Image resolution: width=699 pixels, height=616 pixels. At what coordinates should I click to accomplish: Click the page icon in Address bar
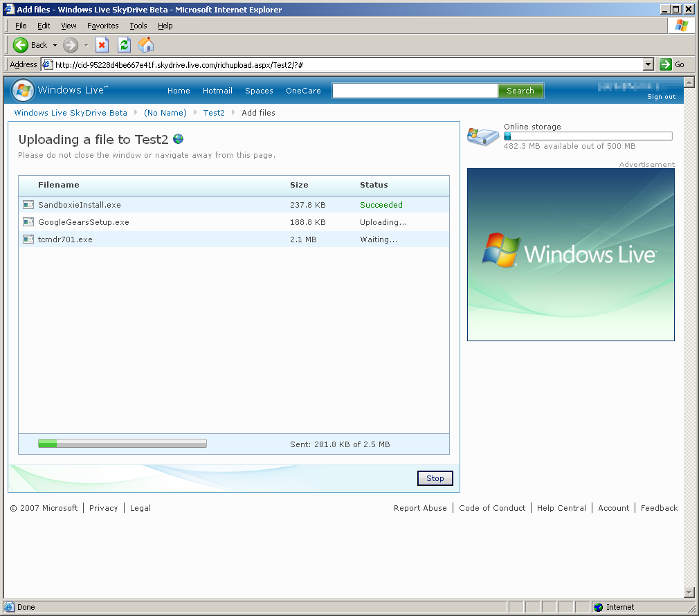tap(47, 64)
